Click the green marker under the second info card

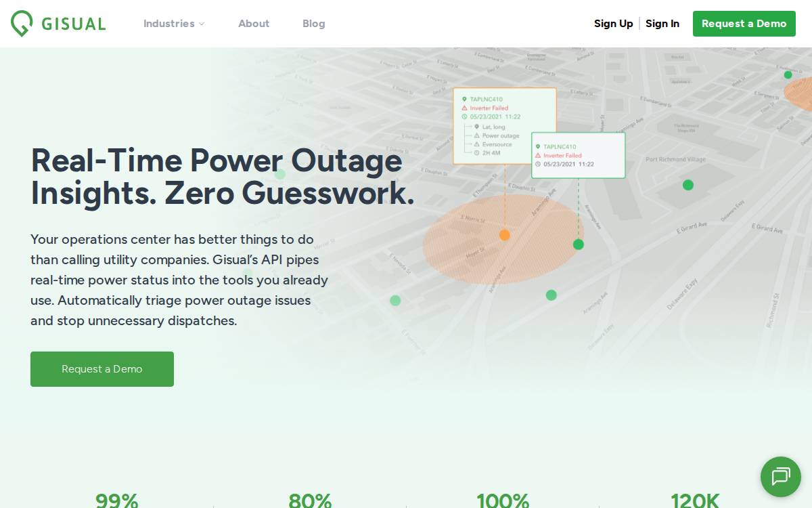tap(579, 245)
